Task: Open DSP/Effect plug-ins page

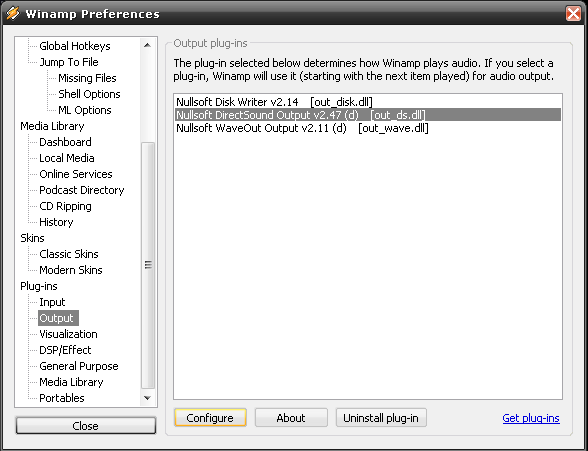Action: (65, 350)
